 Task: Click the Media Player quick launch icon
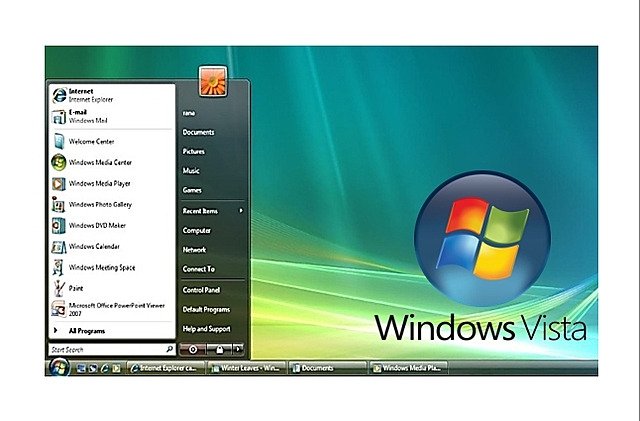pyautogui.click(x=116, y=368)
